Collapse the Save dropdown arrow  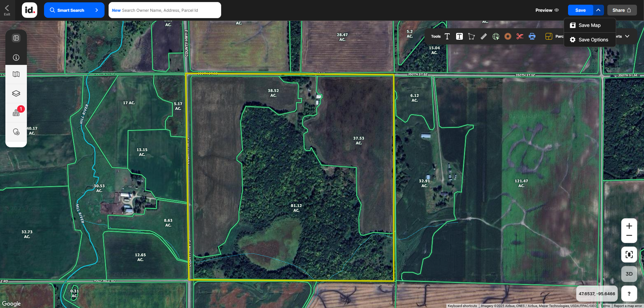pos(598,10)
